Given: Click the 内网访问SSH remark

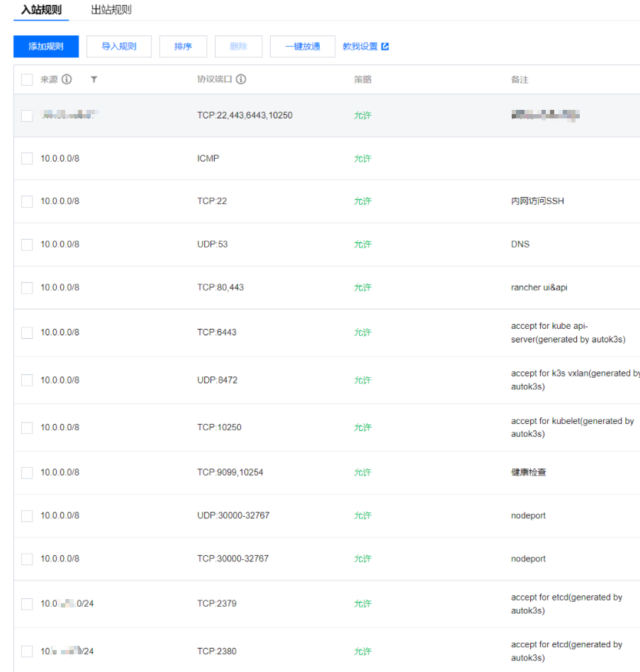Looking at the screenshot, I should [x=538, y=201].
